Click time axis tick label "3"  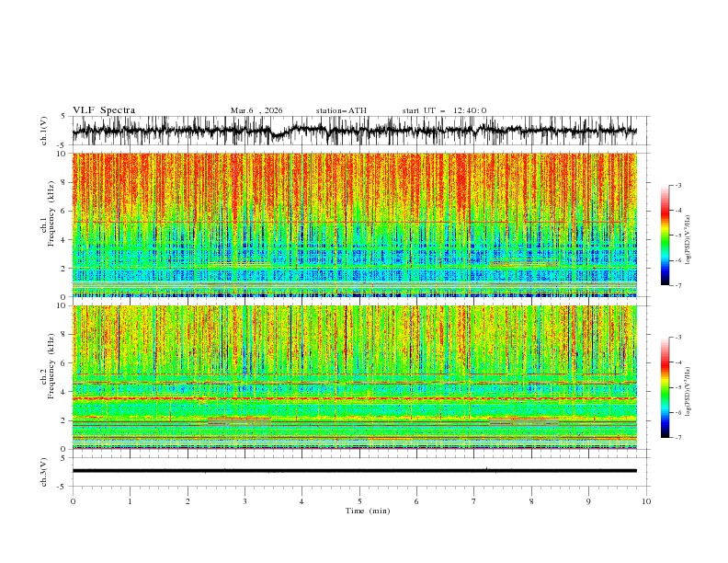pos(245,501)
